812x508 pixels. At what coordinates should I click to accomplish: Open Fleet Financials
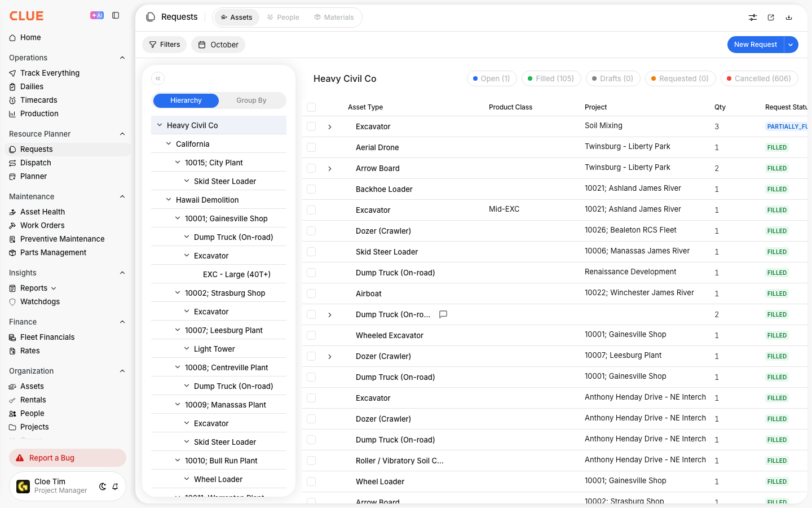[x=47, y=337]
